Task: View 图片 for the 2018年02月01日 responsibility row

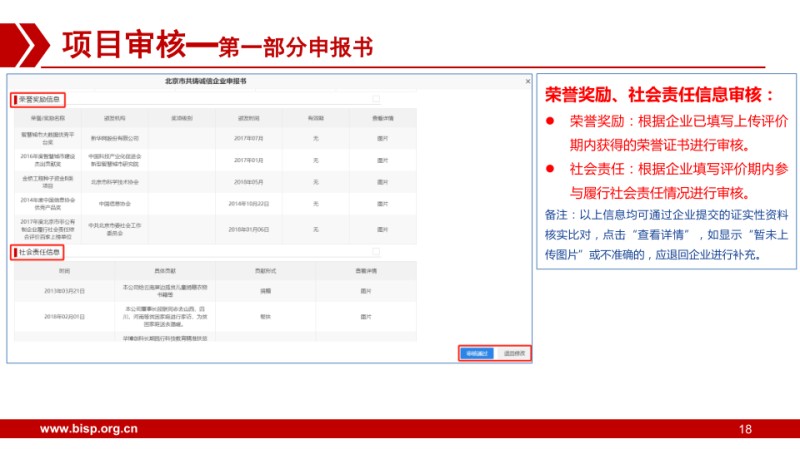Action: coord(366,316)
